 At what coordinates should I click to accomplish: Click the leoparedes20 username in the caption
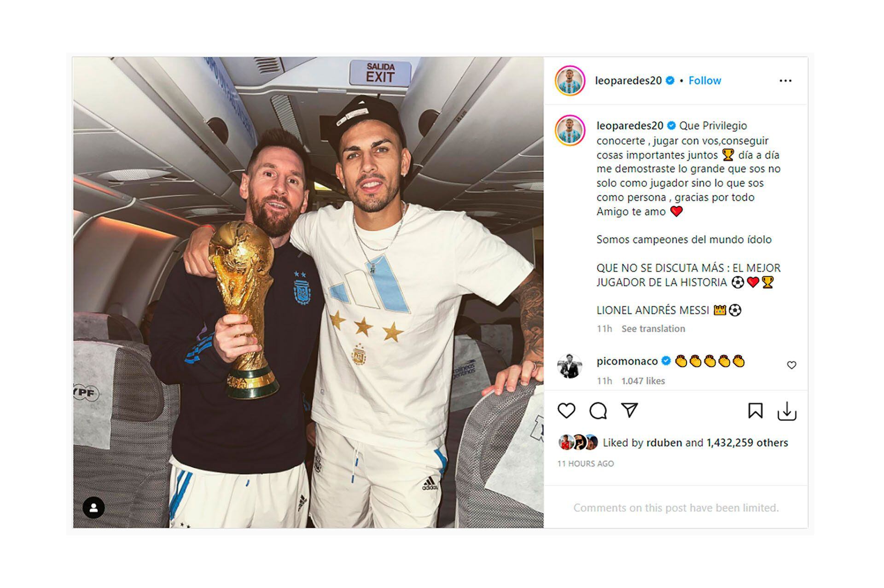point(630,126)
